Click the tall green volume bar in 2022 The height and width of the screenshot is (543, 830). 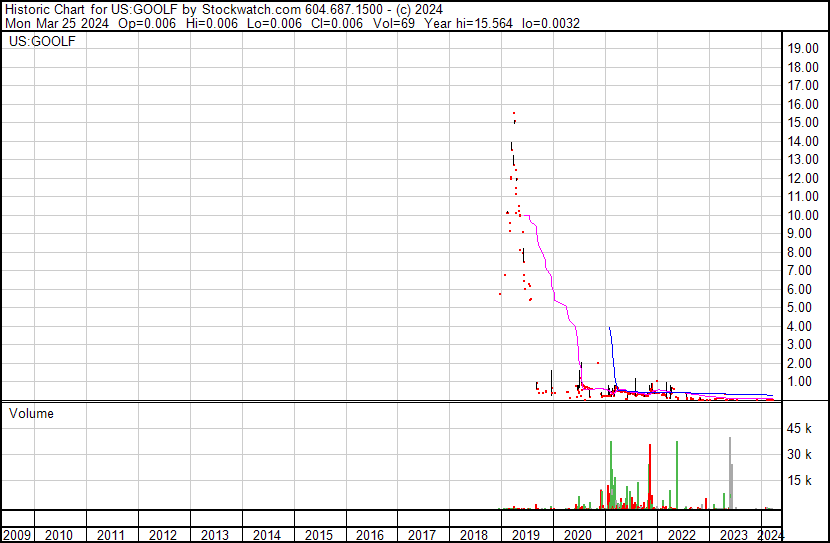(677, 475)
